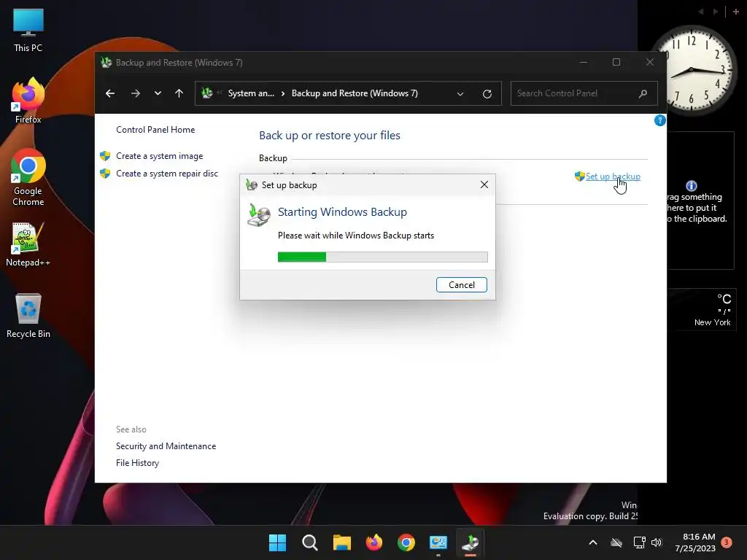Screen dimensions: 747x560
Task: Click the address bar backup icon
Action: pyautogui.click(x=206, y=93)
